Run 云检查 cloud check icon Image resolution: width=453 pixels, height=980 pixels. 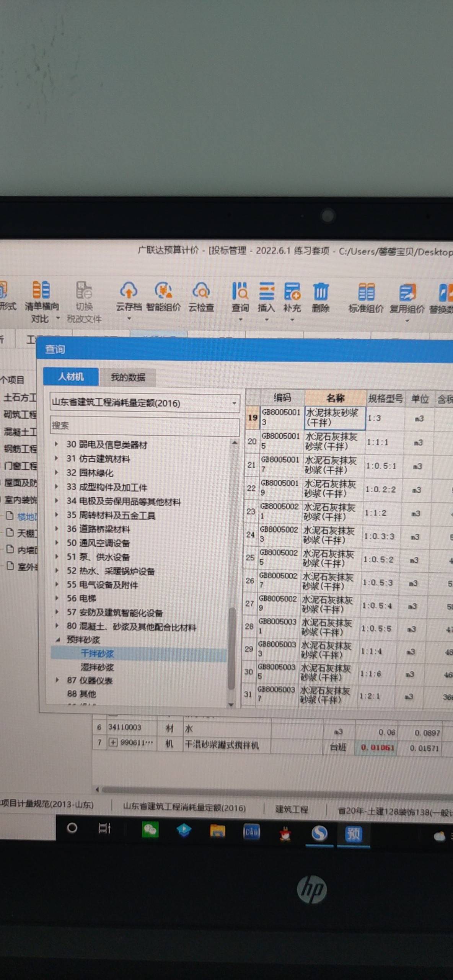pos(201,291)
